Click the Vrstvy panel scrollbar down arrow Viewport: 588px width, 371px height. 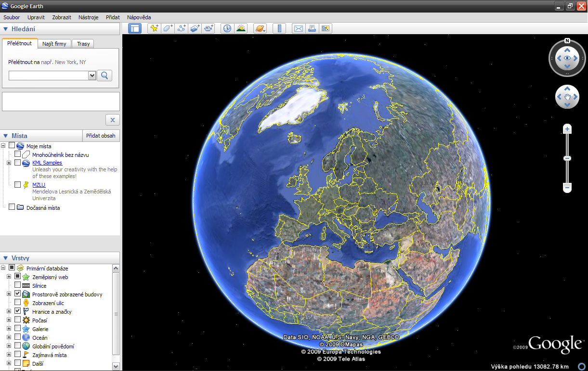coord(116,366)
